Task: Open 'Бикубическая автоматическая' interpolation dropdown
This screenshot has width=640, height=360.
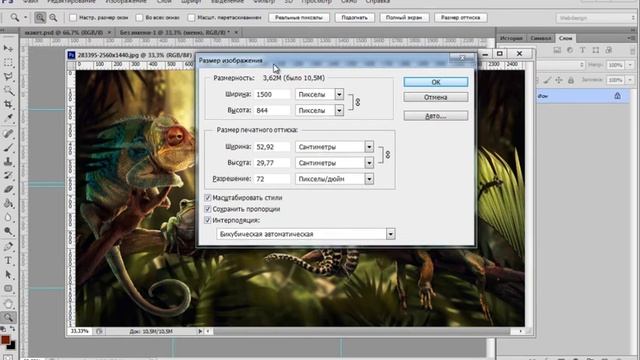Action: pos(391,234)
